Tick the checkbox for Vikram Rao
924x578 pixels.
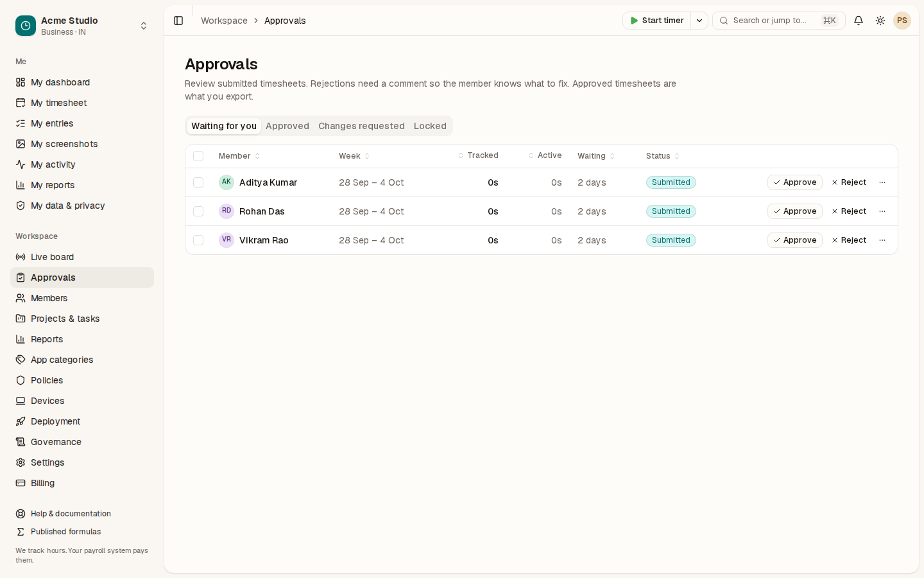click(198, 240)
